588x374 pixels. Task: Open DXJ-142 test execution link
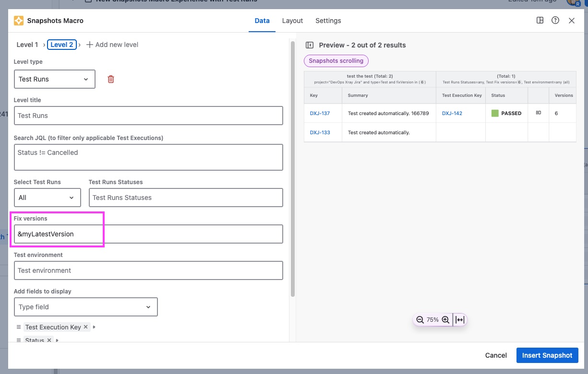click(x=452, y=113)
